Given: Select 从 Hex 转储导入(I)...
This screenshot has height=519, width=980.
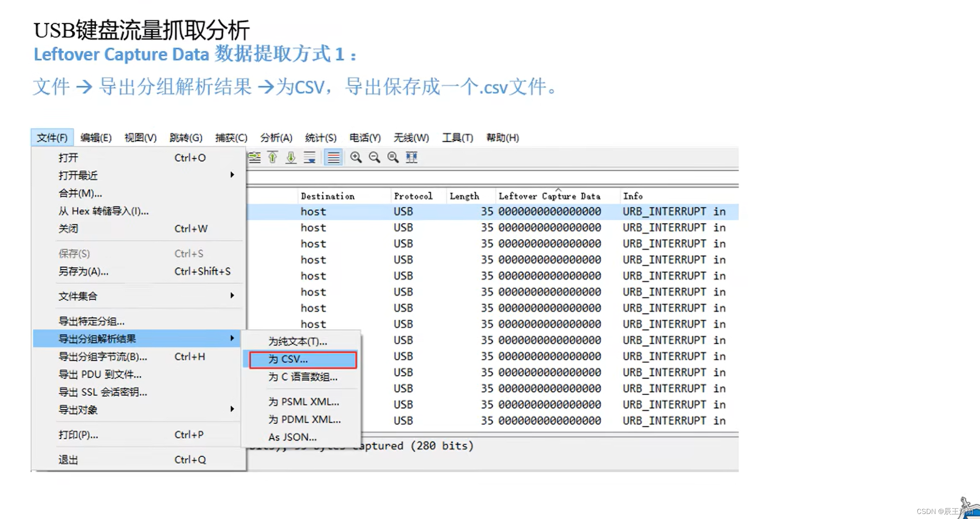Looking at the screenshot, I should click(x=138, y=211).
